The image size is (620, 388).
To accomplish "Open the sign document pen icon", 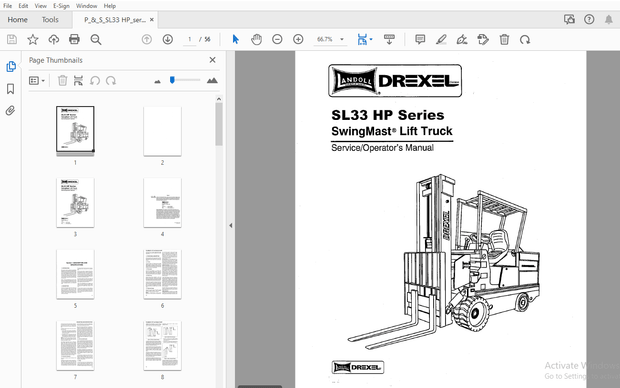I will [x=462, y=39].
